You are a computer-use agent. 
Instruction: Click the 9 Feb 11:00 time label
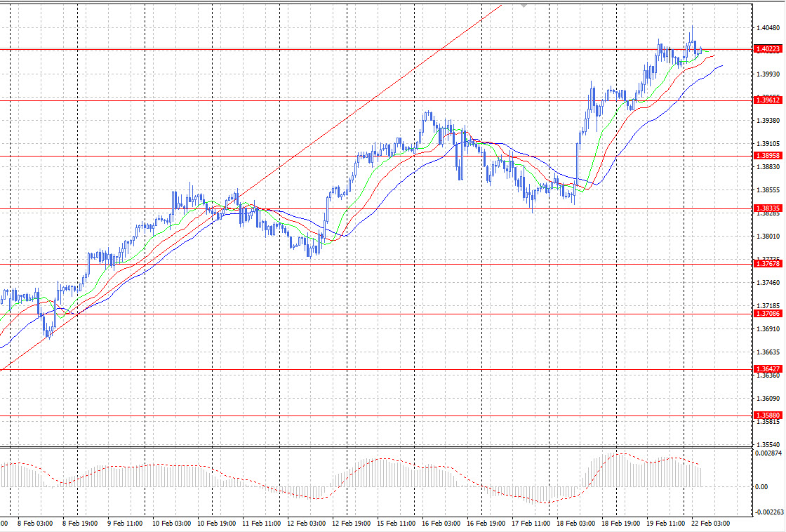(125, 524)
